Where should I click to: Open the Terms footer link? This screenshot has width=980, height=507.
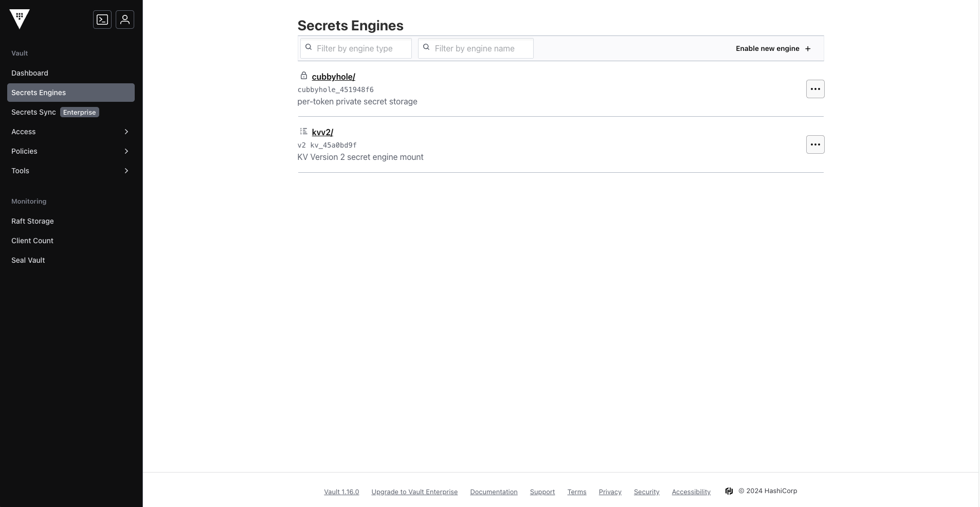pos(577,492)
